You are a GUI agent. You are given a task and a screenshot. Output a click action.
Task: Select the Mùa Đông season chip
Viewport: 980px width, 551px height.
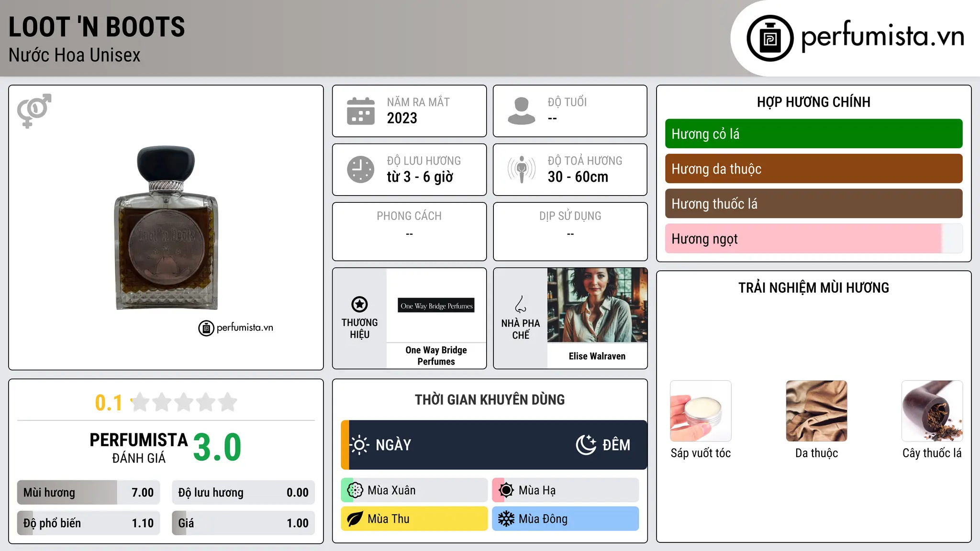tap(565, 519)
